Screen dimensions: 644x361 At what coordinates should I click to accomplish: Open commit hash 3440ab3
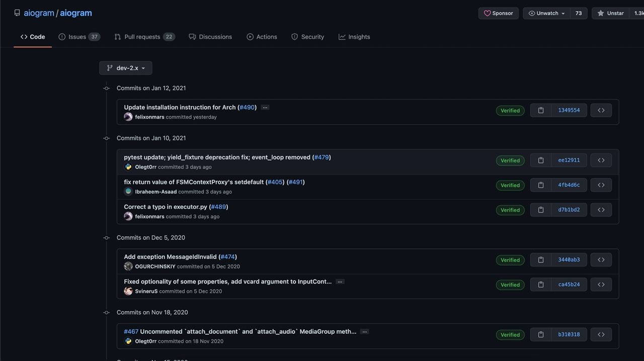point(569,259)
